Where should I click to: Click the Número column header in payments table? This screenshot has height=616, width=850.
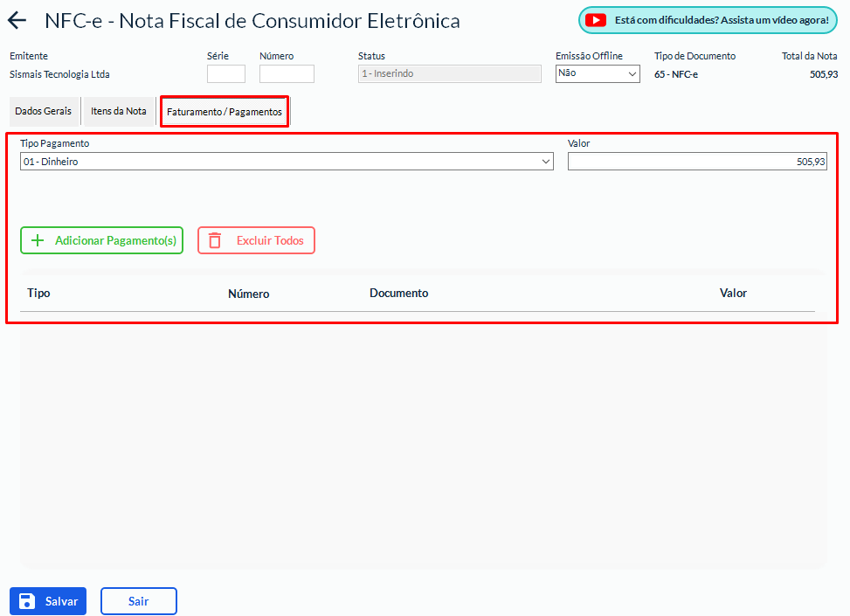click(248, 294)
